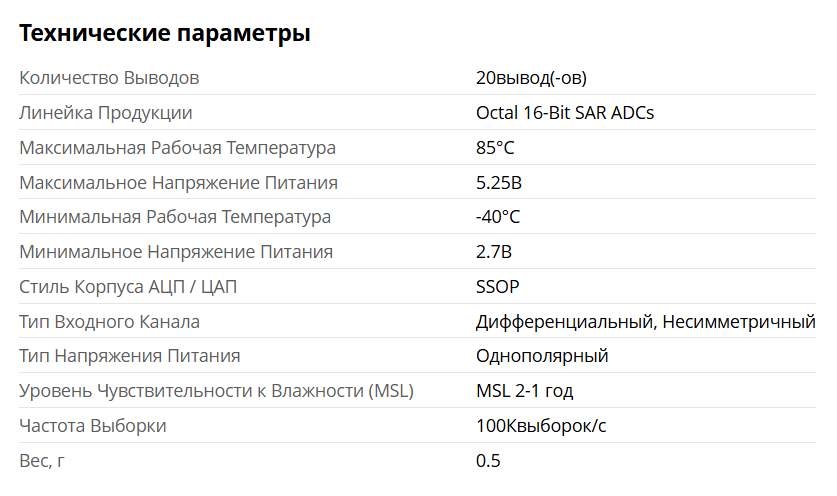Click the 'Технические параметры' heading
The width and height of the screenshot is (837, 496).
click(x=164, y=33)
